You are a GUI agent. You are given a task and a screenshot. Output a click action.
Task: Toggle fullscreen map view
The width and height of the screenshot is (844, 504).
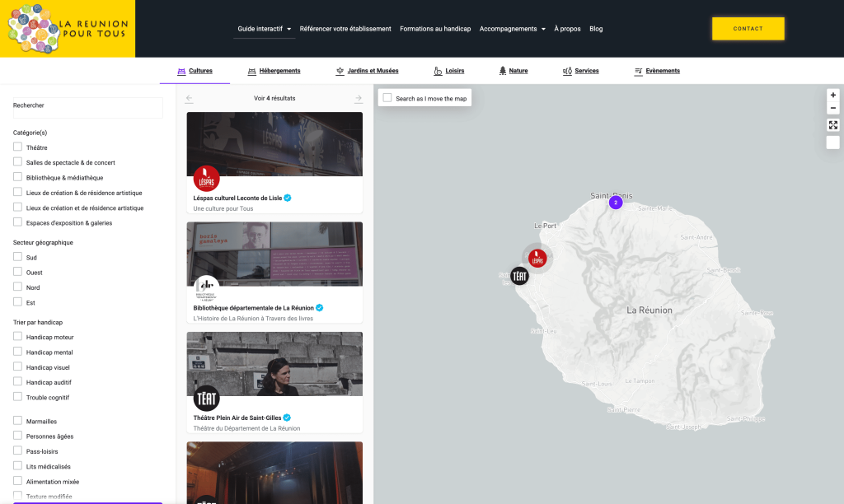click(832, 125)
